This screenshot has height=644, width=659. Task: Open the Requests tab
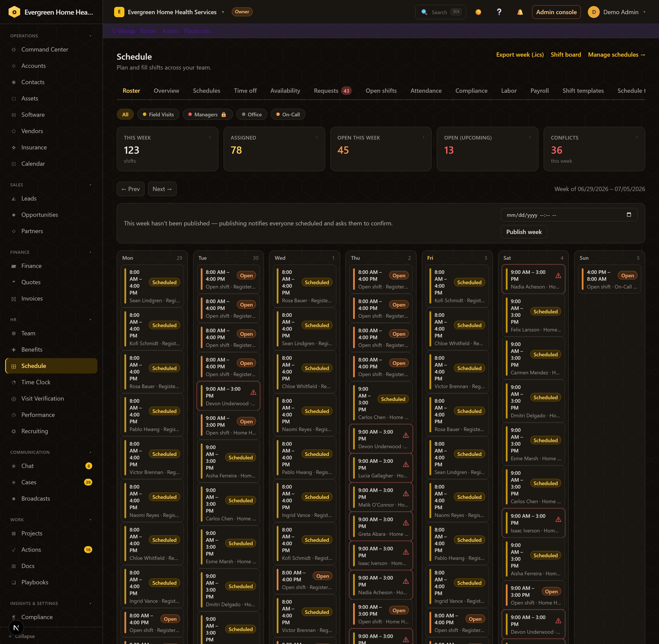point(333,91)
